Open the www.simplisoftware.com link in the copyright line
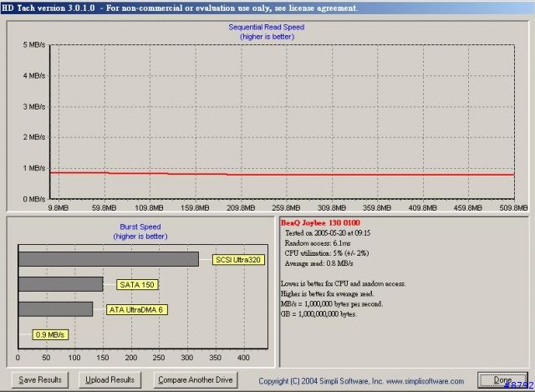The width and height of the screenshot is (535, 392). pos(425,381)
